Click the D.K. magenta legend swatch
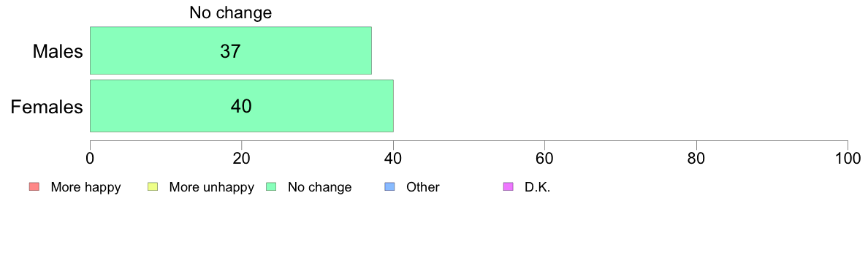The height and width of the screenshot is (269, 868). 508,187
